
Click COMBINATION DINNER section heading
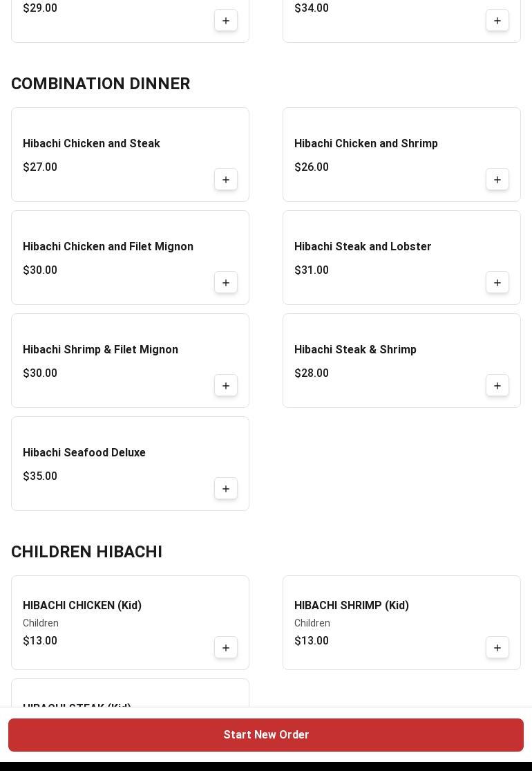tap(101, 84)
